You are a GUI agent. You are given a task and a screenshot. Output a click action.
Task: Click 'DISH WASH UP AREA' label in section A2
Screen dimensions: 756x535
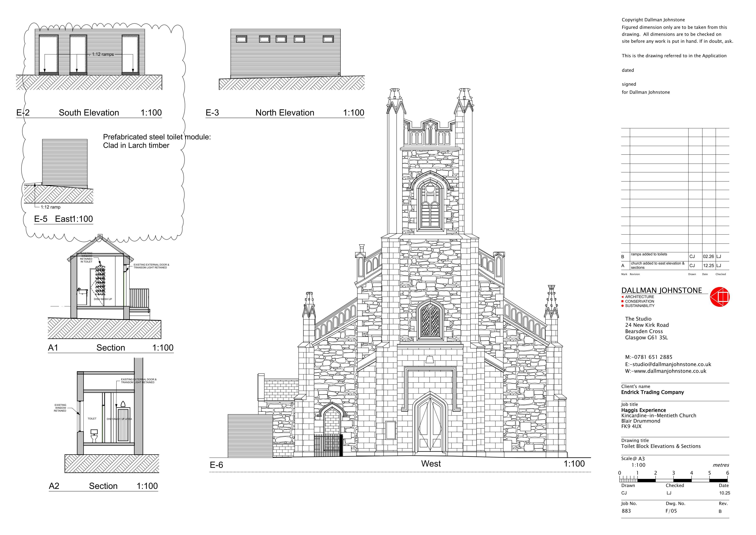(x=119, y=419)
